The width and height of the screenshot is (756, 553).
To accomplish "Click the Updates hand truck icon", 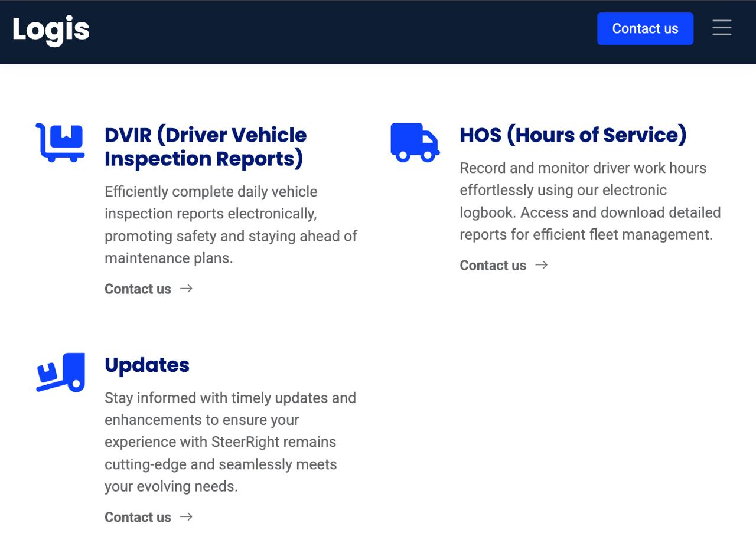I will point(60,372).
